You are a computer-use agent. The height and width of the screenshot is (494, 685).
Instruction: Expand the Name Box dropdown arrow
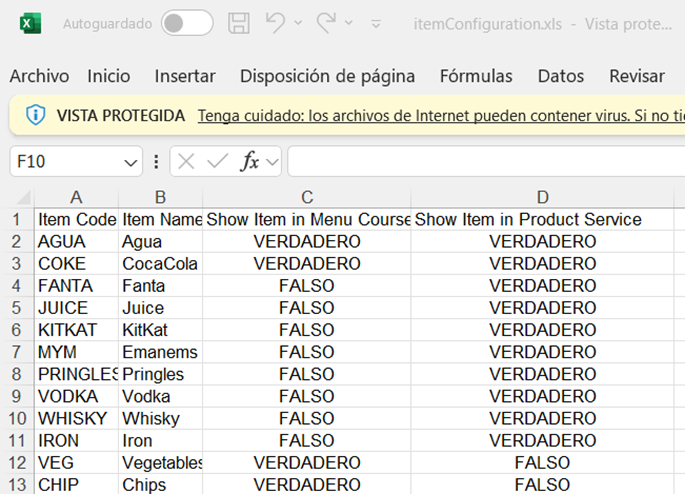point(131,162)
